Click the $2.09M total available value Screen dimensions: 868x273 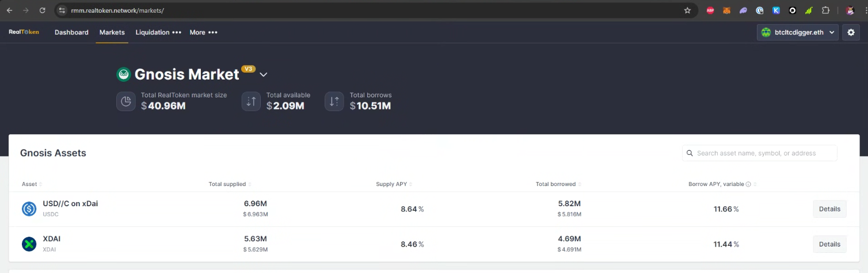pyautogui.click(x=285, y=106)
